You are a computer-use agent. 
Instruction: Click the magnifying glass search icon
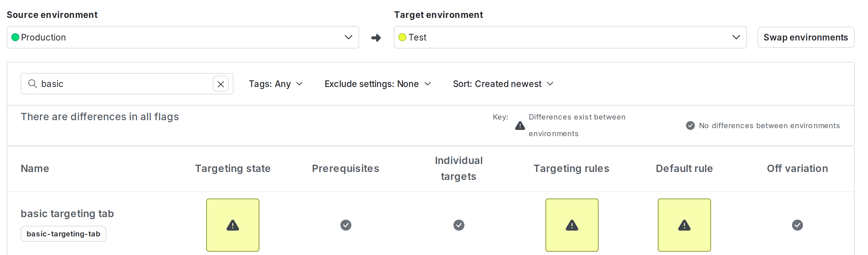tap(32, 84)
